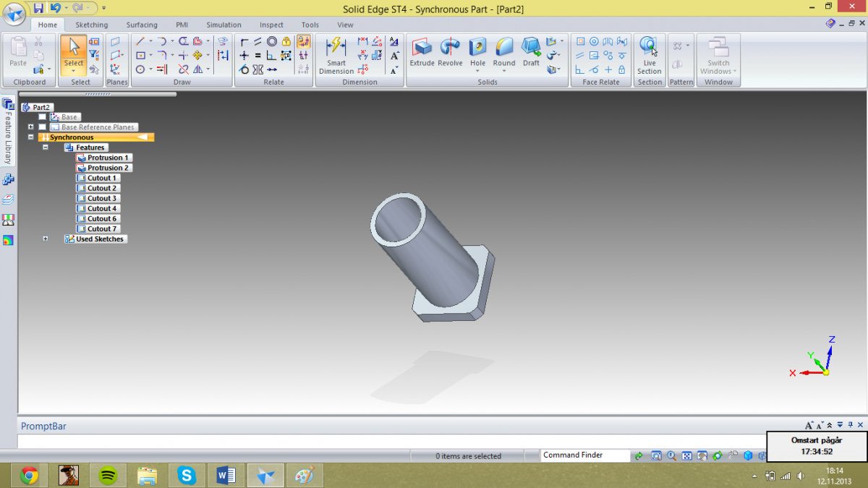Click the Command Finder search field
The image size is (868, 488).
pos(584,455)
